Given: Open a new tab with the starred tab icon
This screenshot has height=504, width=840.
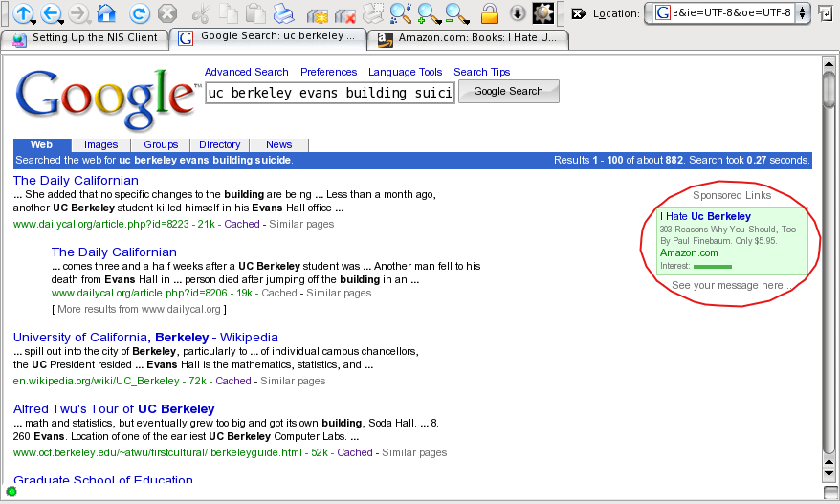Looking at the screenshot, I should coord(317,14).
